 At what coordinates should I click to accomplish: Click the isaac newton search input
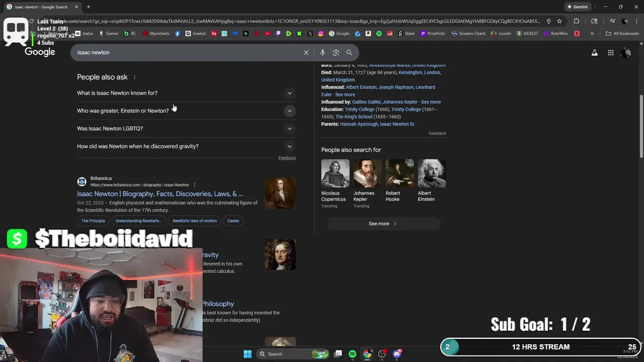coord(186,52)
